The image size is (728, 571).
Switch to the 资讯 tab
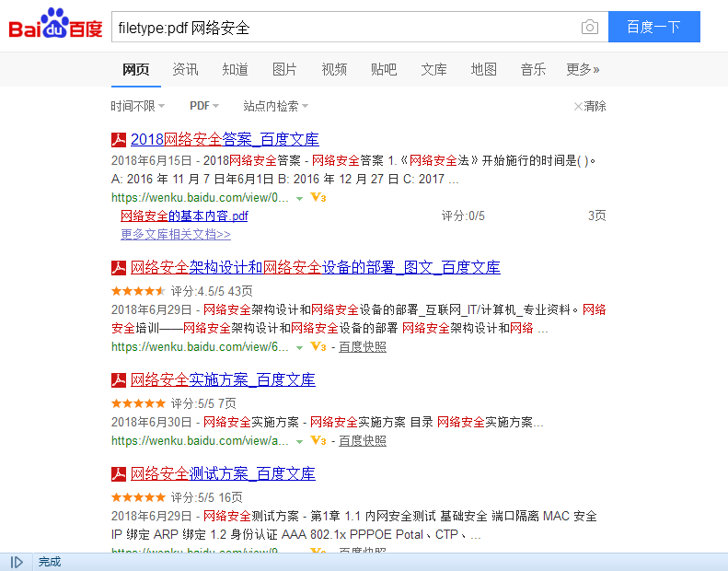185,70
